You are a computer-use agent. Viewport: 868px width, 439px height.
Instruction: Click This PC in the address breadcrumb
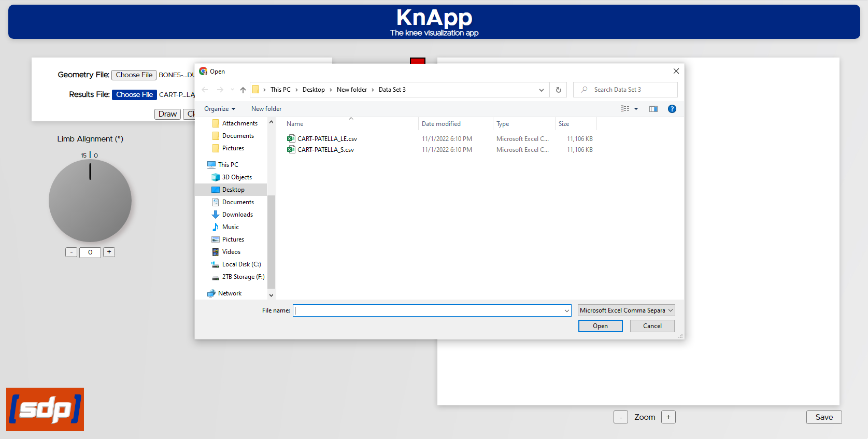pos(280,90)
